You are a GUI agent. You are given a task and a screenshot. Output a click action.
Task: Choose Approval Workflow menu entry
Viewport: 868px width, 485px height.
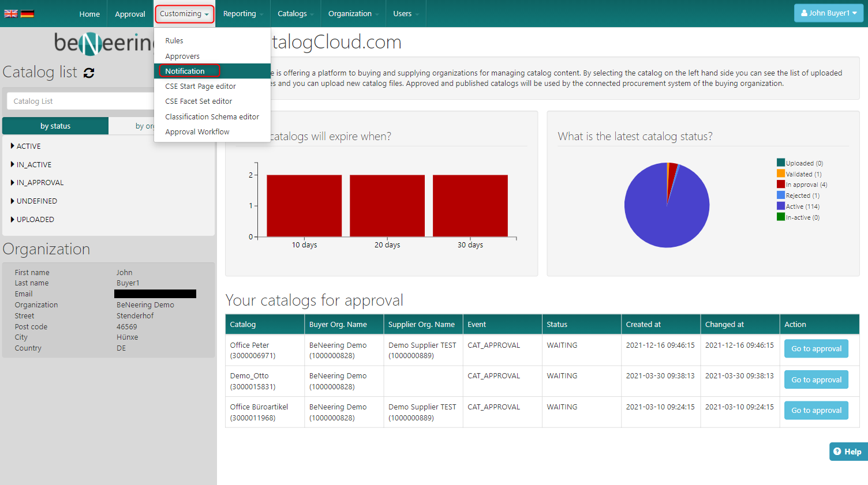(x=197, y=132)
